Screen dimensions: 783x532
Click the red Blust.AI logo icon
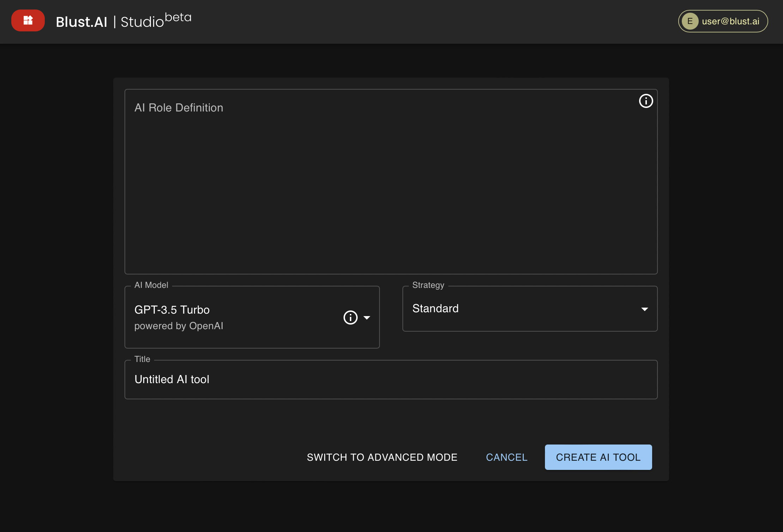pos(28,20)
